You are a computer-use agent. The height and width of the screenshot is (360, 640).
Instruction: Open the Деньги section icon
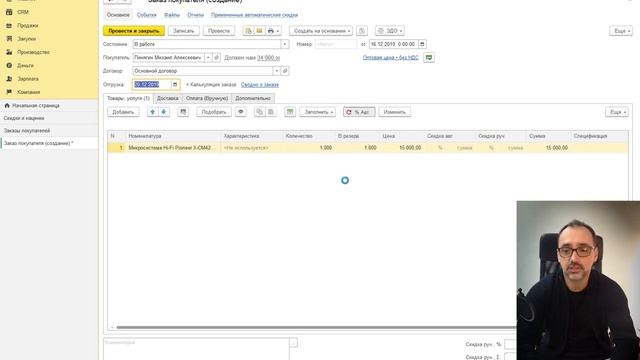click(x=9, y=65)
